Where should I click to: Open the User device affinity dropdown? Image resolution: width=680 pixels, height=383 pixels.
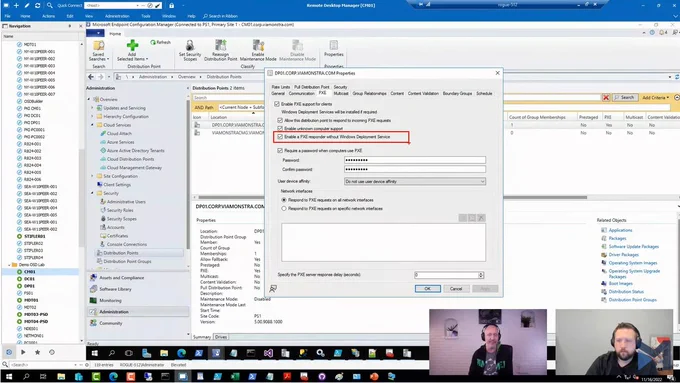click(x=415, y=181)
